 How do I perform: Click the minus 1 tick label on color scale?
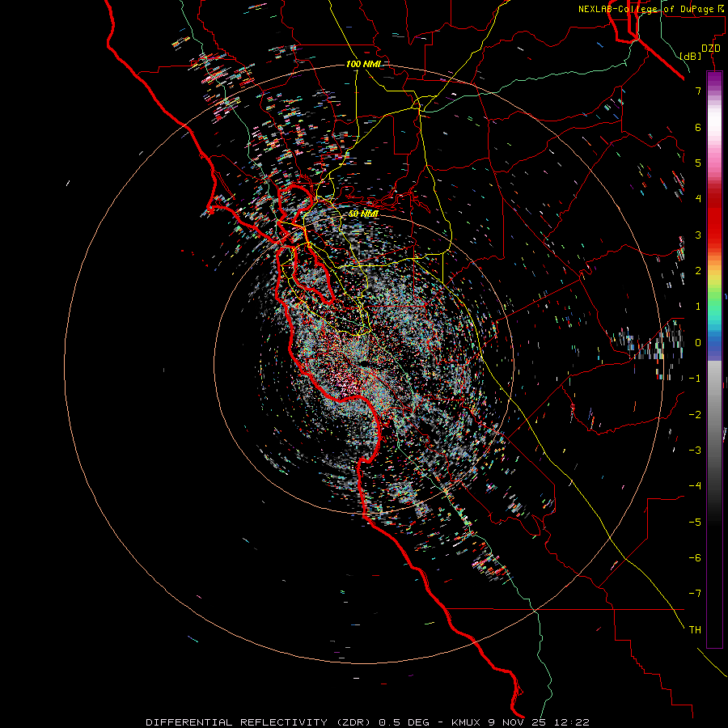pos(695,379)
